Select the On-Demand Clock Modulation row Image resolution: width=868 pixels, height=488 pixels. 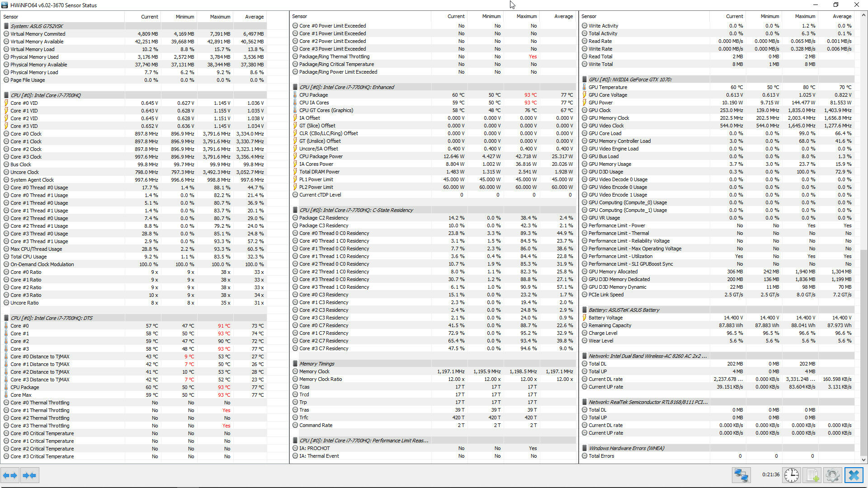click(x=134, y=264)
